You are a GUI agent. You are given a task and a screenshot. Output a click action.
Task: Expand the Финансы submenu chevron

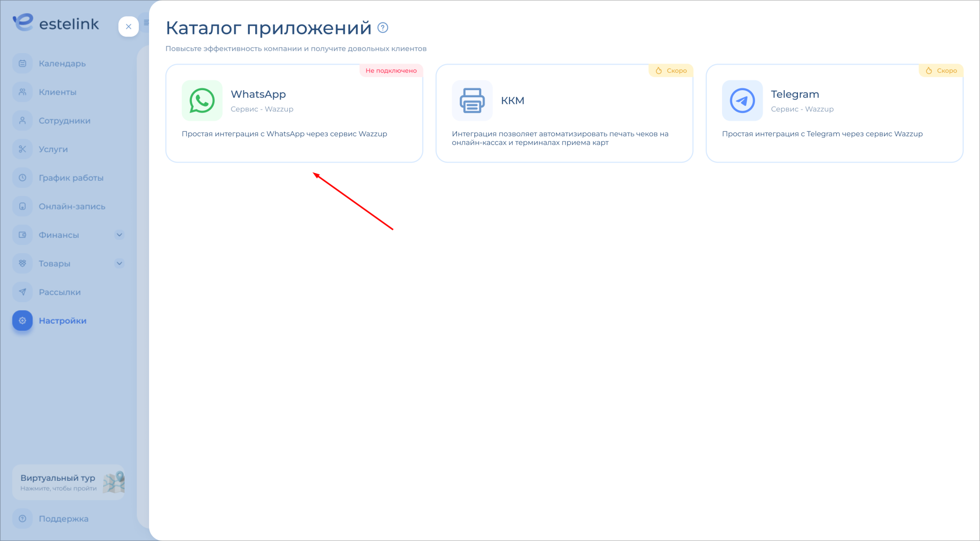(119, 235)
